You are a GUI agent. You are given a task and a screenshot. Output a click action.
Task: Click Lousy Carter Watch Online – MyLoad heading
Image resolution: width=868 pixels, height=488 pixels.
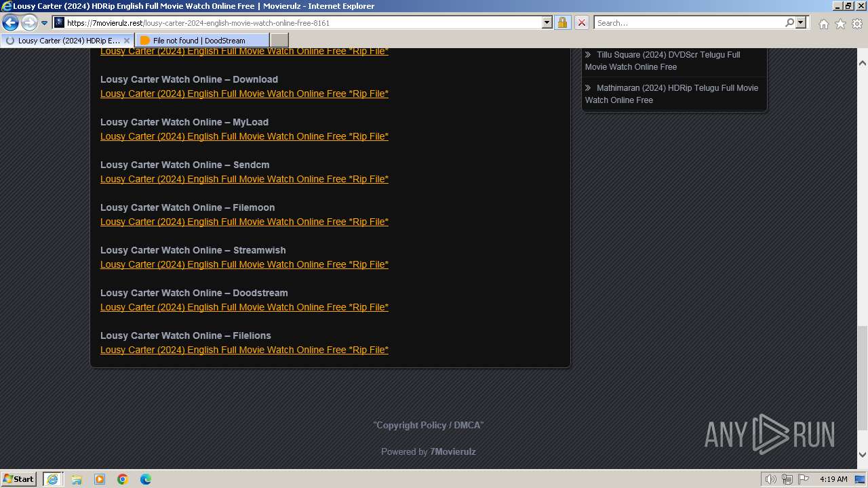pyautogui.click(x=184, y=122)
